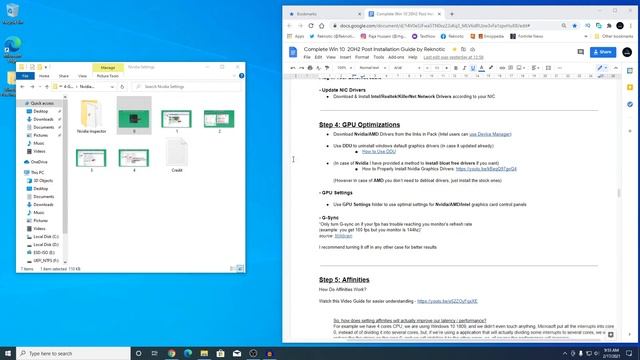Select OneDrive in Explorer navigation pane
640x360 pixels.
[39, 162]
